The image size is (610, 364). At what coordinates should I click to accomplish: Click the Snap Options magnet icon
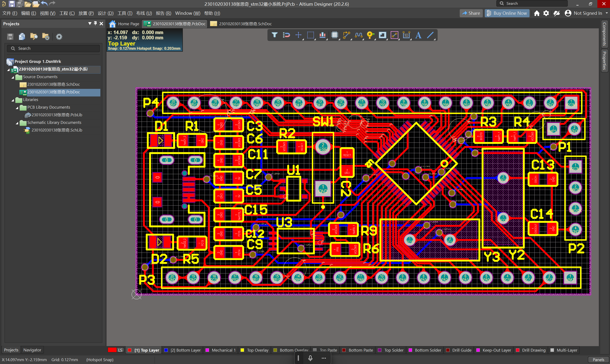pos(286,35)
